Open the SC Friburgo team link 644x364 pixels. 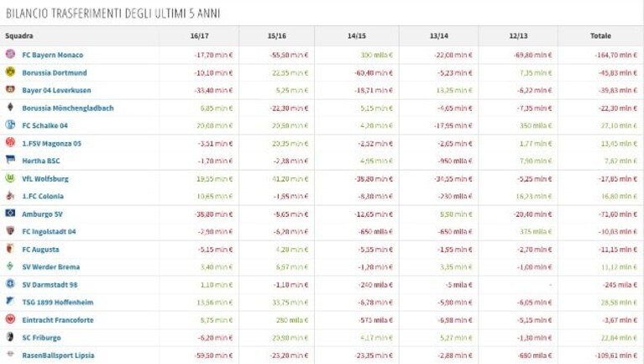[41, 338]
